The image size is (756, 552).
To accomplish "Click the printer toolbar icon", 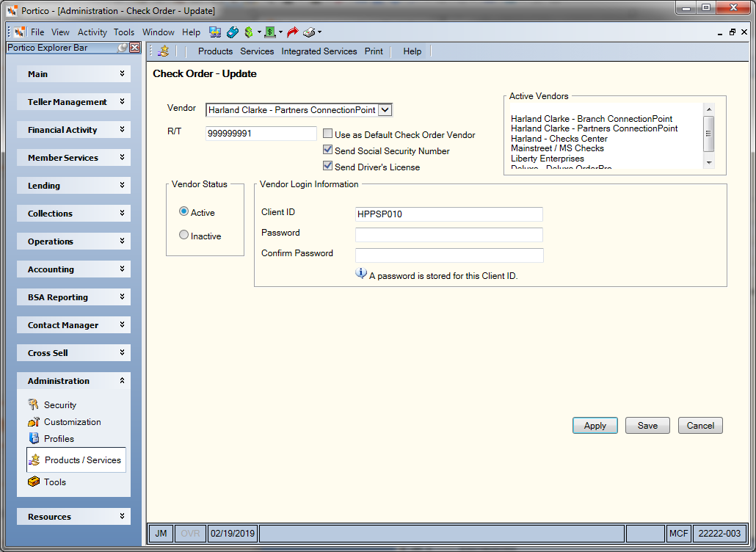I will click(x=309, y=32).
